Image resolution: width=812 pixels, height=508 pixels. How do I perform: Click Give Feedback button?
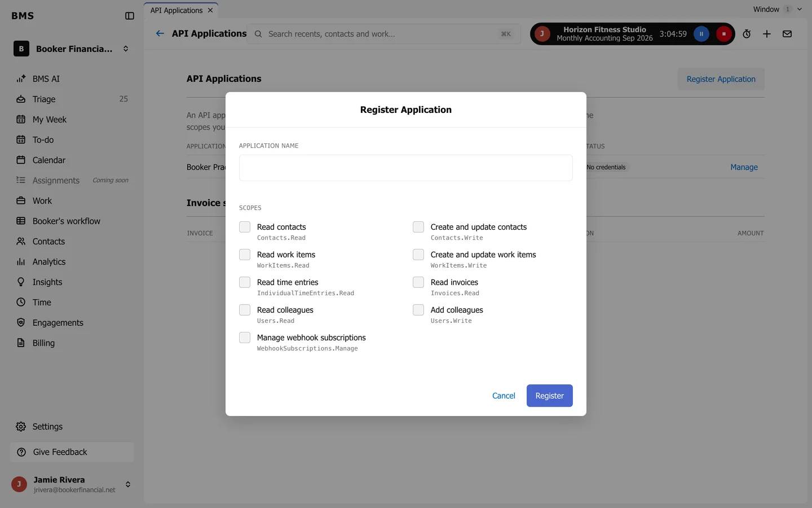click(72, 452)
